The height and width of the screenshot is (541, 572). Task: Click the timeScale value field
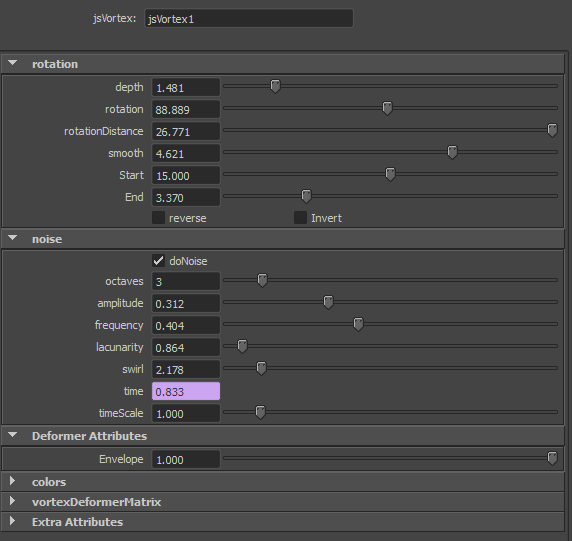click(x=186, y=413)
